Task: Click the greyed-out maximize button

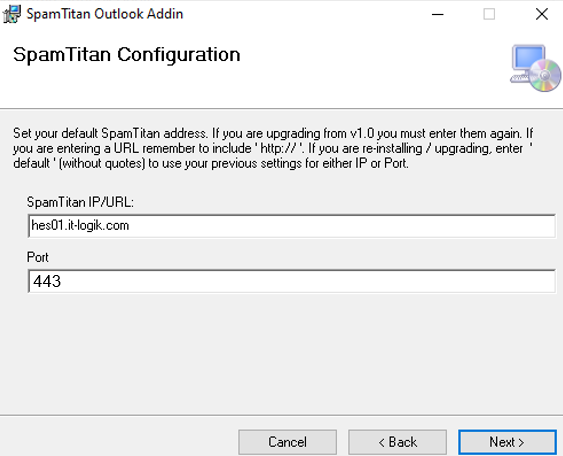Action: pyautogui.click(x=489, y=14)
